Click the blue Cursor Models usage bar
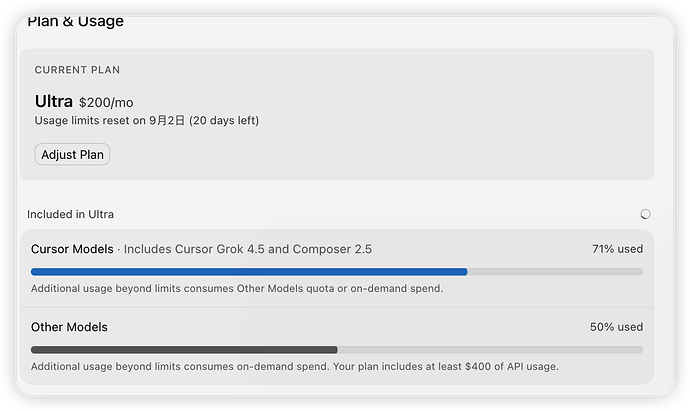The image size is (690, 411). tap(249, 272)
